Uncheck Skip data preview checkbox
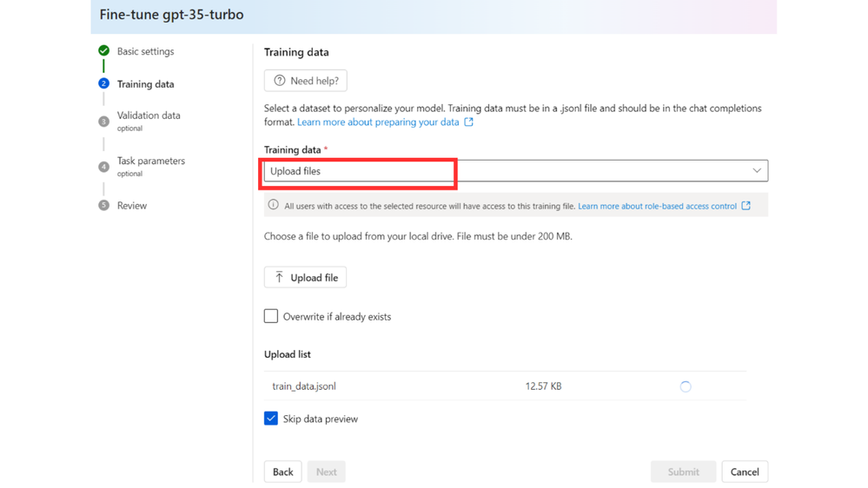The height and width of the screenshot is (488, 868). pyautogui.click(x=271, y=419)
